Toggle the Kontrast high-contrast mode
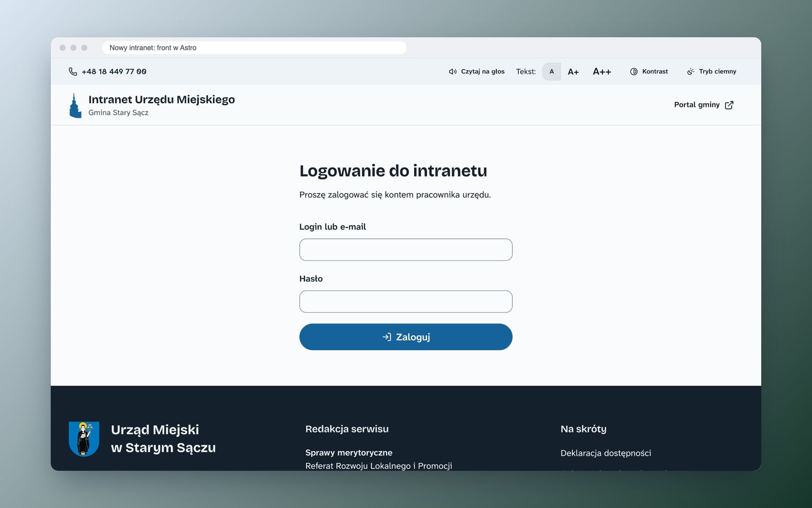Screen dimensions: 812x508 click(x=649, y=72)
